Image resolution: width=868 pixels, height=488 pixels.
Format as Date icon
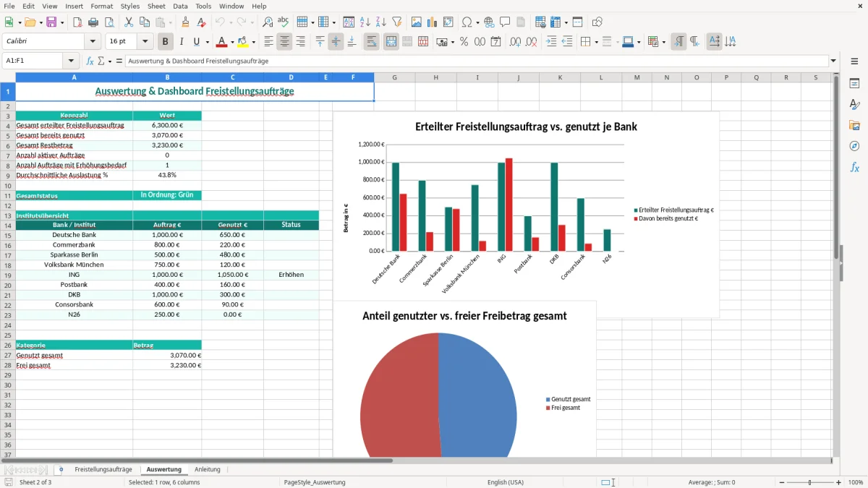[x=495, y=42]
